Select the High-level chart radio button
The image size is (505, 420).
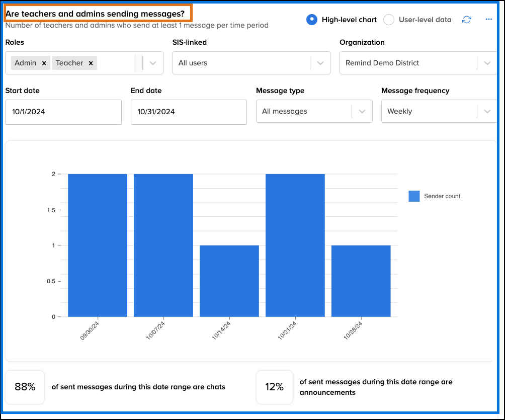click(x=312, y=20)
